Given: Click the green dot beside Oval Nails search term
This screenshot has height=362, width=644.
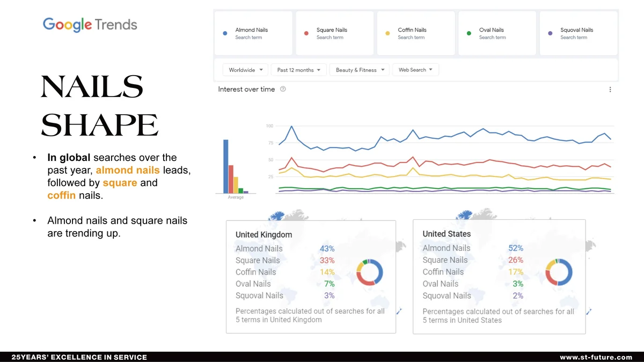Looking at the screenshot, I should pos(469,33).
